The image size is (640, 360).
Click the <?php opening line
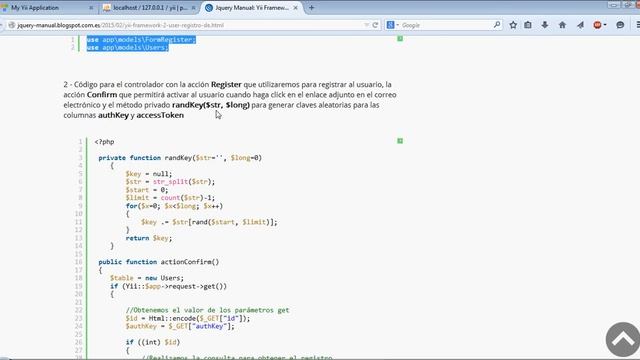point(104,142)
